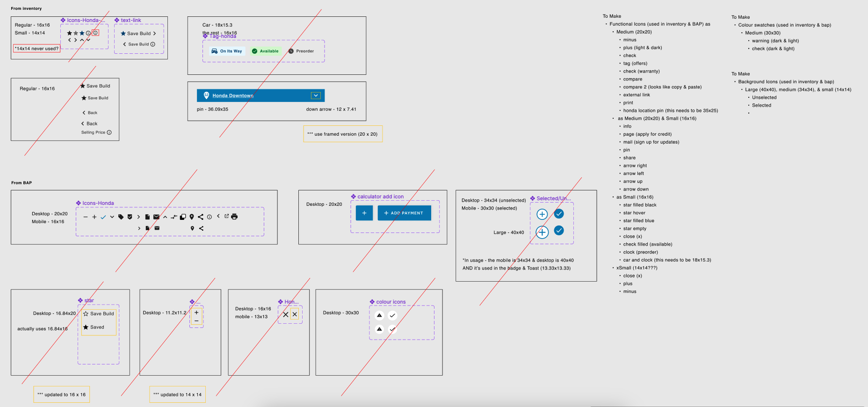
Task: Click the chevron down next to the blue check
Action: coord(112,217)
